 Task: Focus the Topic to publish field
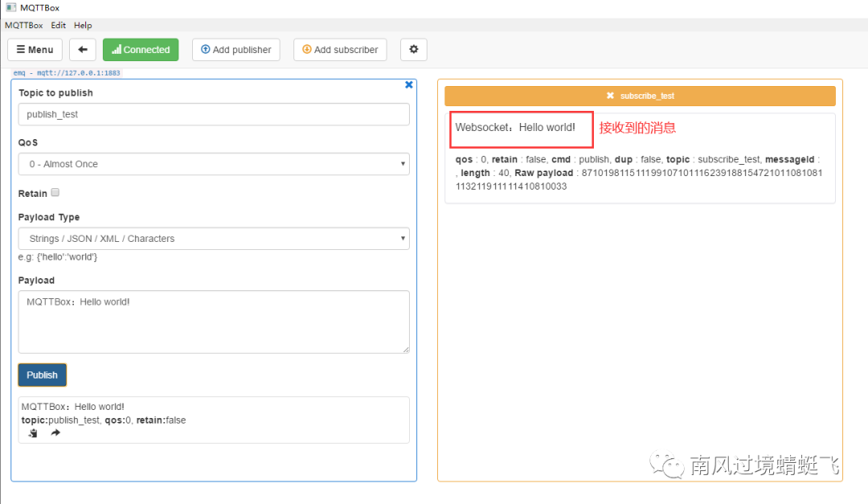(214, 114)
